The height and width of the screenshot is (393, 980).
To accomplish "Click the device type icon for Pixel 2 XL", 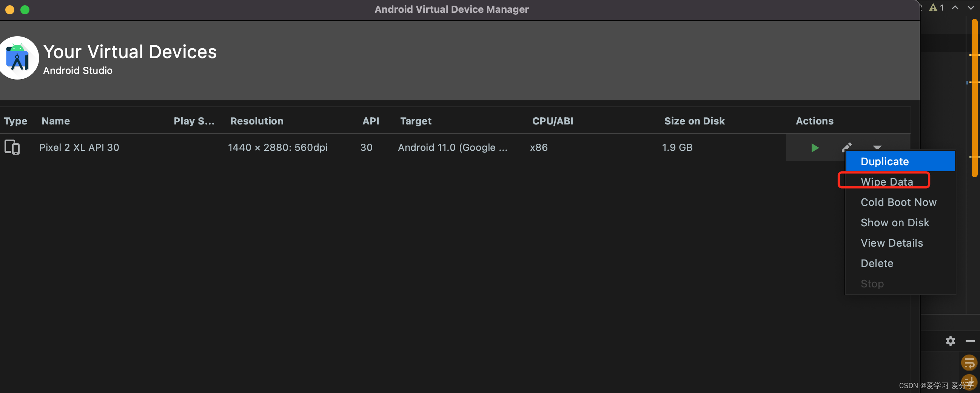I will (12, 147).
